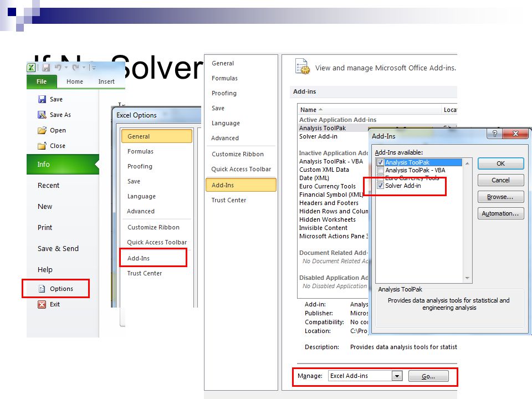
Task: Click the Save floppy icon in quick access toolbar
Action: tap(46, 68)
